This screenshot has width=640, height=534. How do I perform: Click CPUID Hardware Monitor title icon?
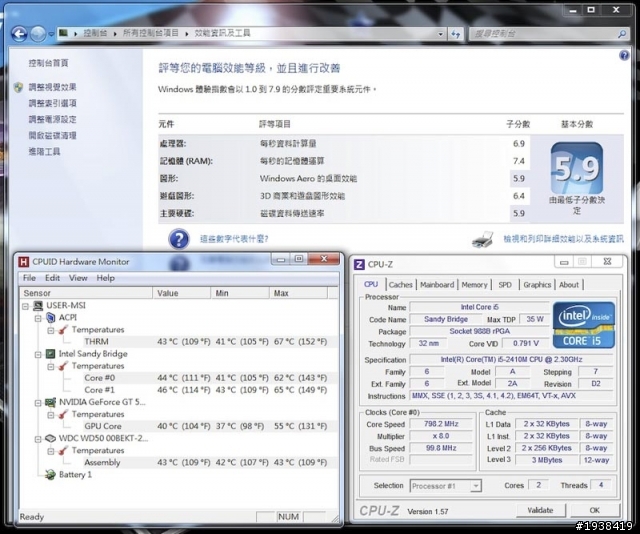tap(24, 262)
